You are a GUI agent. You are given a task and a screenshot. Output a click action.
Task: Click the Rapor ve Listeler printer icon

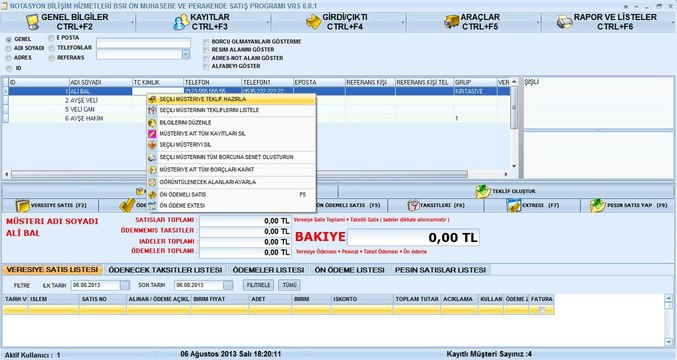(564, 22)
